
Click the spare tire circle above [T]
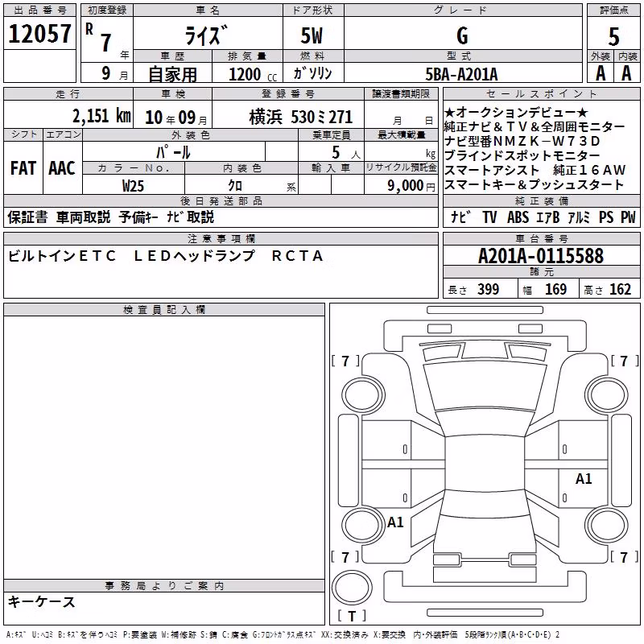(352, 587)
